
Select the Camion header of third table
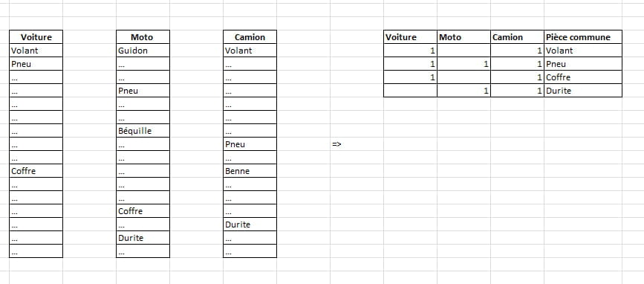point(250,37)
